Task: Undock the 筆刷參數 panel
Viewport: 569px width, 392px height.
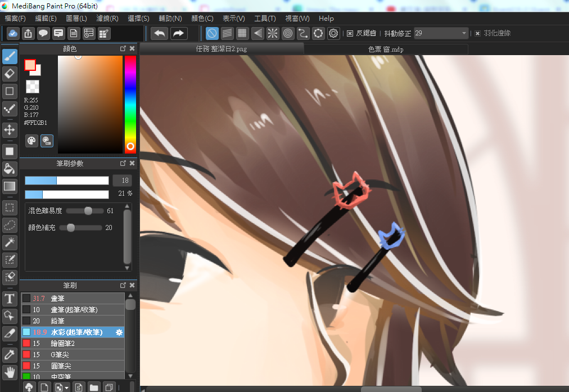Action: click(x=123, y=163)
